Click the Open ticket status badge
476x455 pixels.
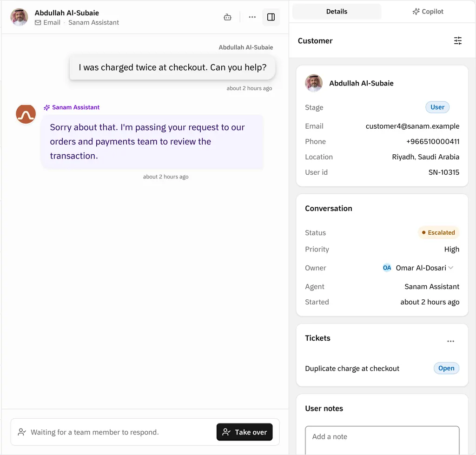point(446,368)
